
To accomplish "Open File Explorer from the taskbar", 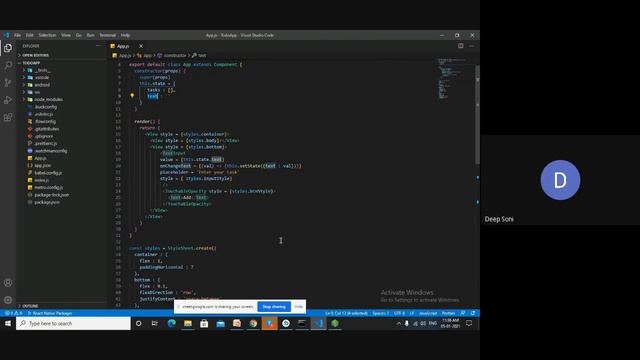I will [188, 323].
